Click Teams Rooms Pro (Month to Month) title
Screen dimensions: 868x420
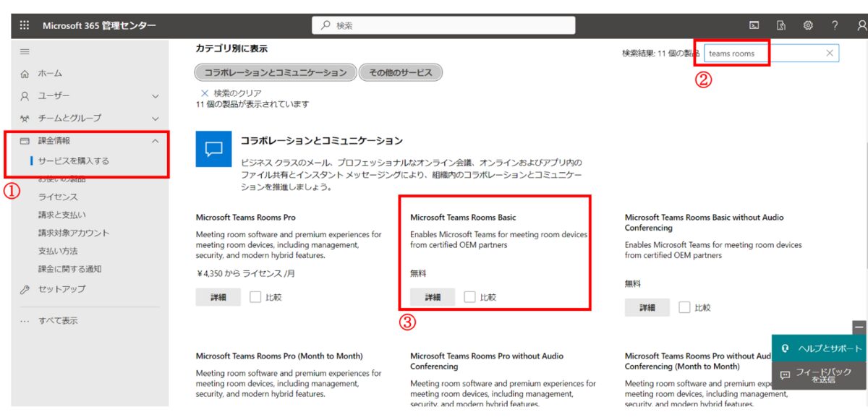tap(279, 356)
